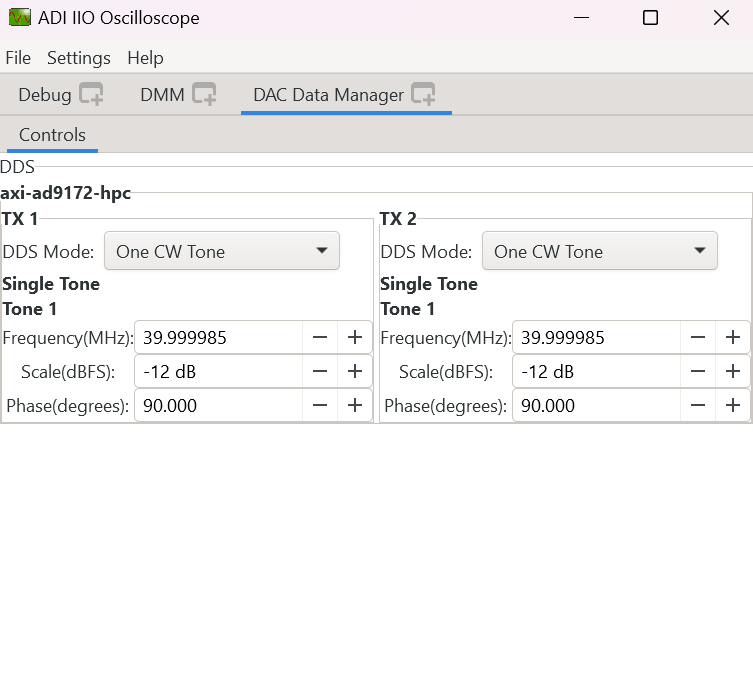Decrease TX 1 Phase with minus button

[320, 406]
